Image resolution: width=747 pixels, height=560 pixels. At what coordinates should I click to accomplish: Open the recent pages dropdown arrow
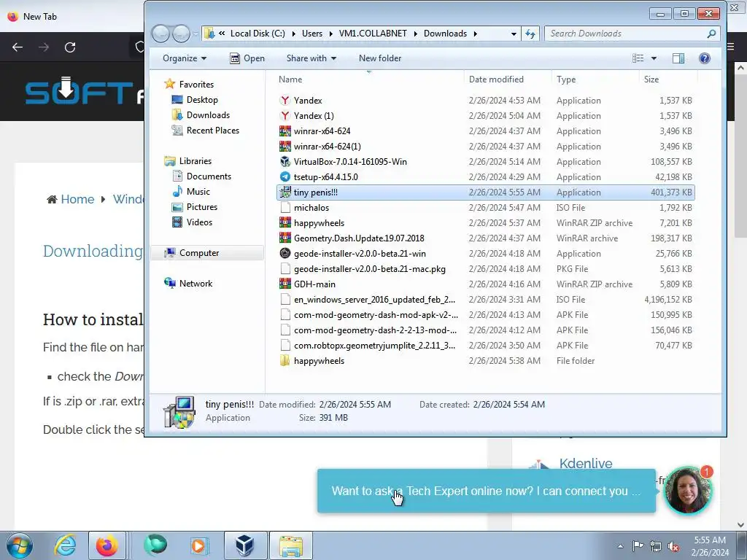coord(196,34)
